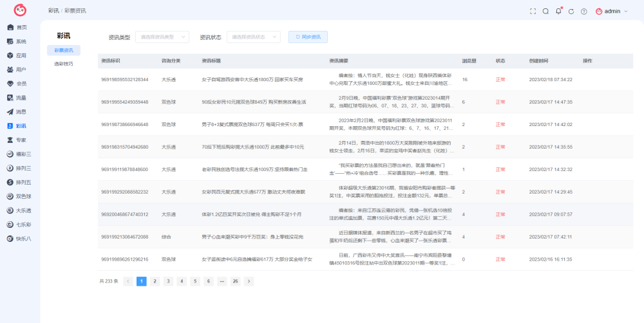Click timestamp 2023/02/16 16:11:35

(x=551, y=259)
